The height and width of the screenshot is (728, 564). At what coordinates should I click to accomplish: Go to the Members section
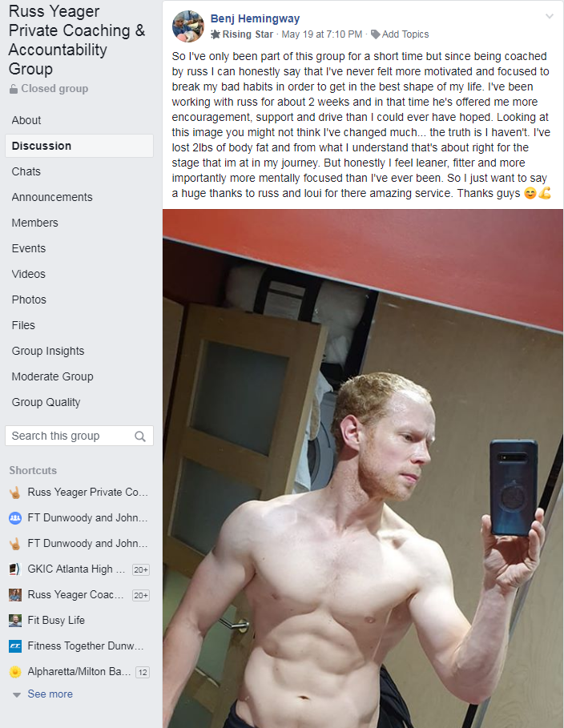pos(34,223)
